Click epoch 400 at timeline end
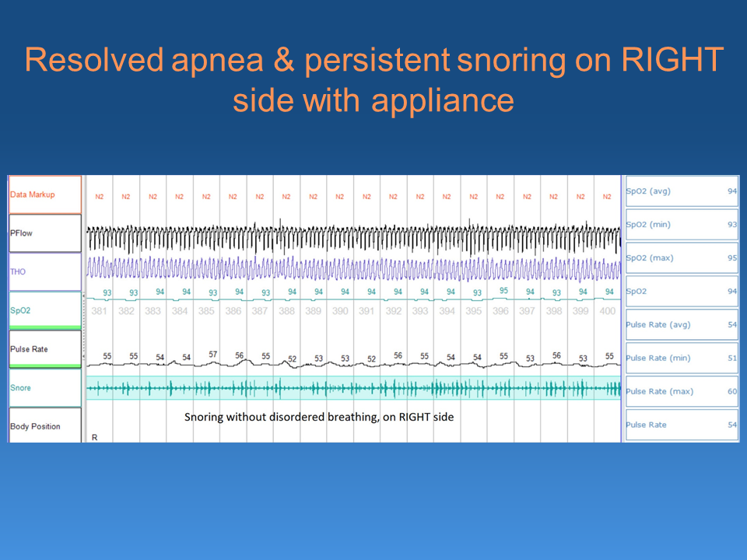 tap(608, 311)
